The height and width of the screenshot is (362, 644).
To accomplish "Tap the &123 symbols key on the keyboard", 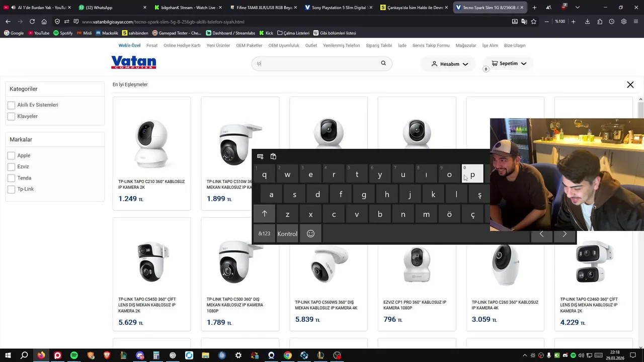I will (x=264, y=234).
